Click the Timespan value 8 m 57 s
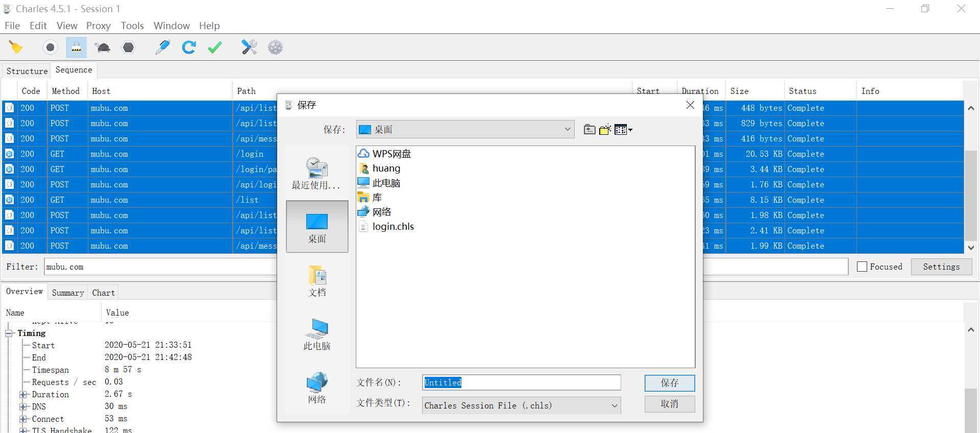Image resolution: width=980 pixels, height=433 pixels. tap(123, 370)
